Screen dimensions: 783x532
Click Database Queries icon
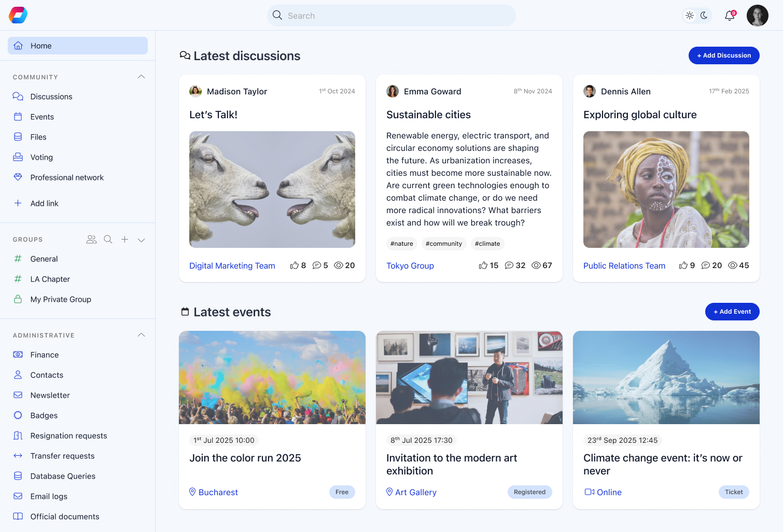[x=18, y=476]
